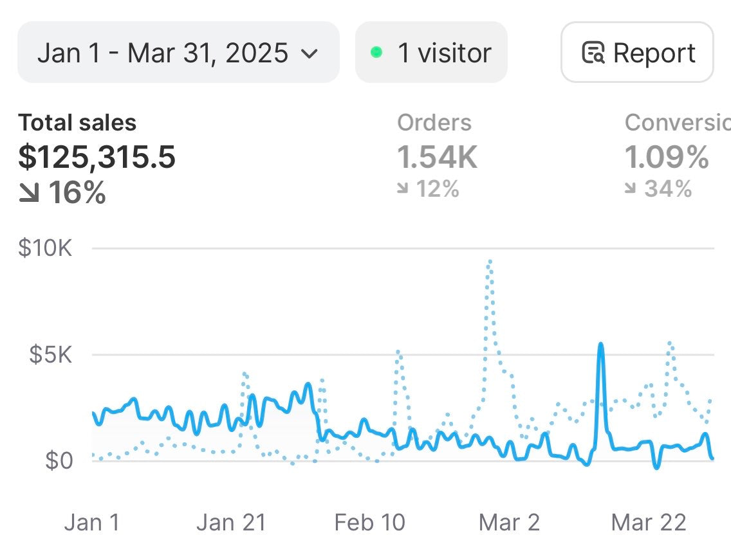This screenshot has width=731, height=560.
Task: Click the chevron beside the date range
Action: click(310, 53)
